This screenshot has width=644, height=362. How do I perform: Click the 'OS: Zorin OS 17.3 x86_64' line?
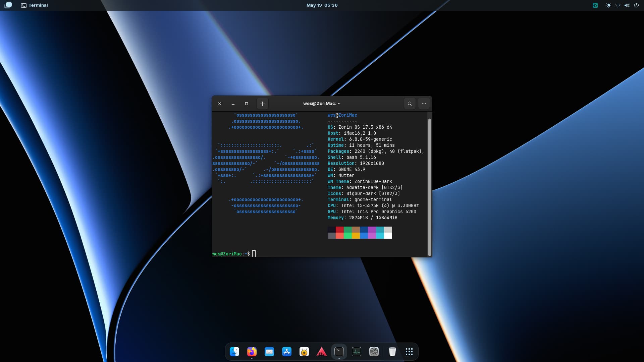click(360, 127)
